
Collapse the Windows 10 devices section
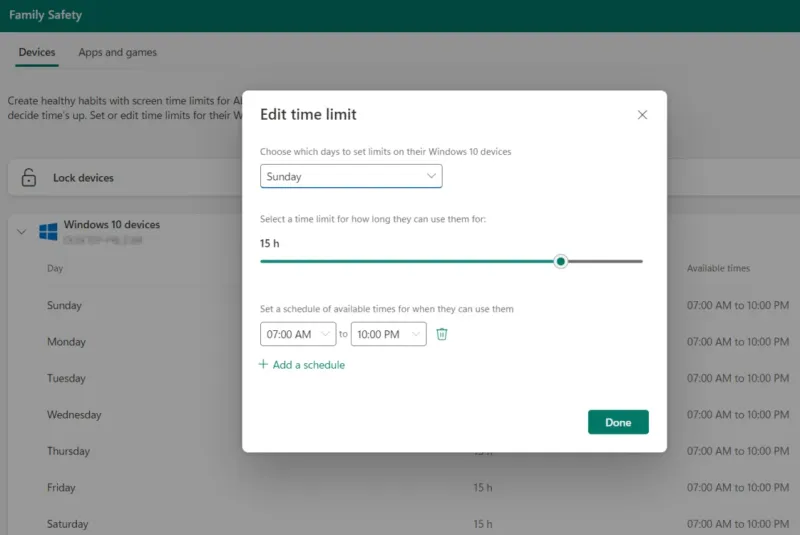[x=21, y=232]
